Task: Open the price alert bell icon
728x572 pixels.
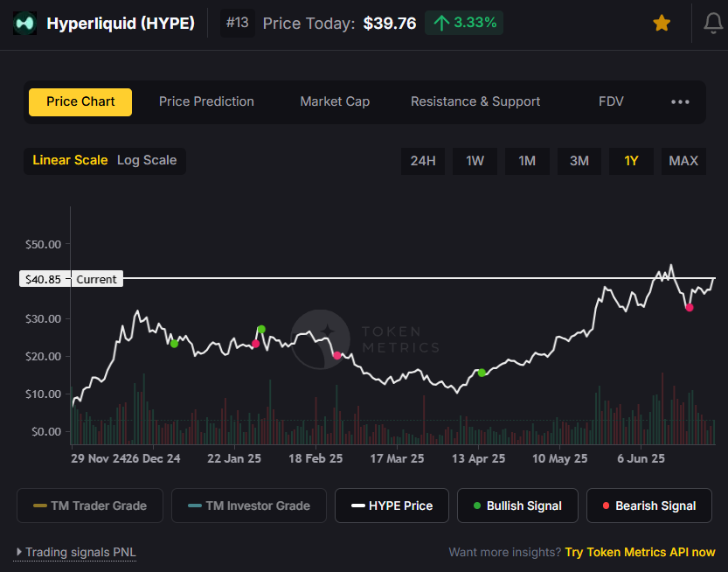Action: (x=713, y=23)
